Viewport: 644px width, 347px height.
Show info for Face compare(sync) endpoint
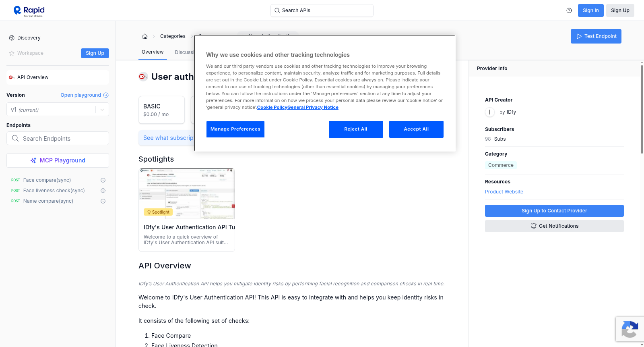coord(103,180)
